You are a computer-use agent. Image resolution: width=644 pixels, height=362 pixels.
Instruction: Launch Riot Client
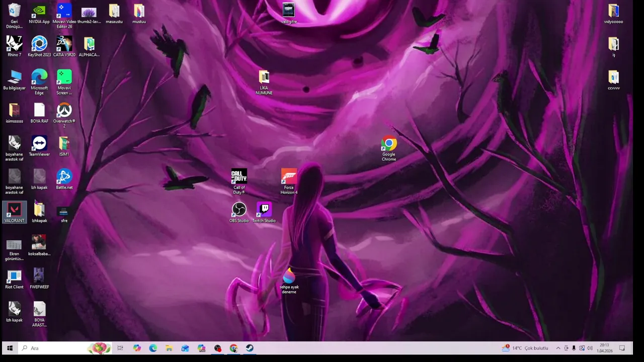[14, 279]
